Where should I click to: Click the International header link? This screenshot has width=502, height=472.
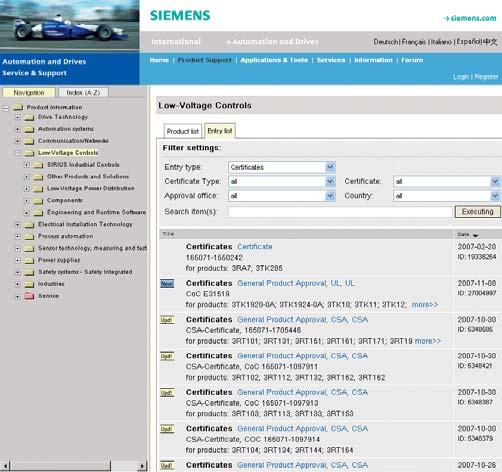pyautogui.click(x=176, y=42)
